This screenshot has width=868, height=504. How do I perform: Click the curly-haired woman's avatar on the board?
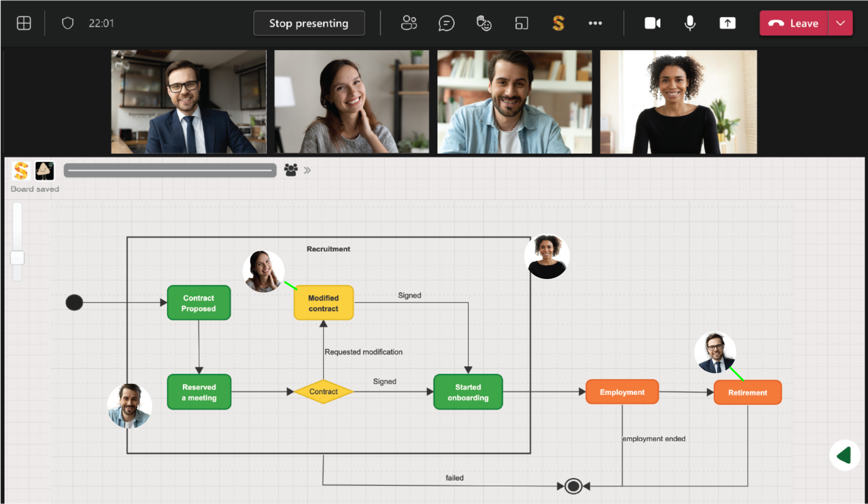[x=547, y=256]
